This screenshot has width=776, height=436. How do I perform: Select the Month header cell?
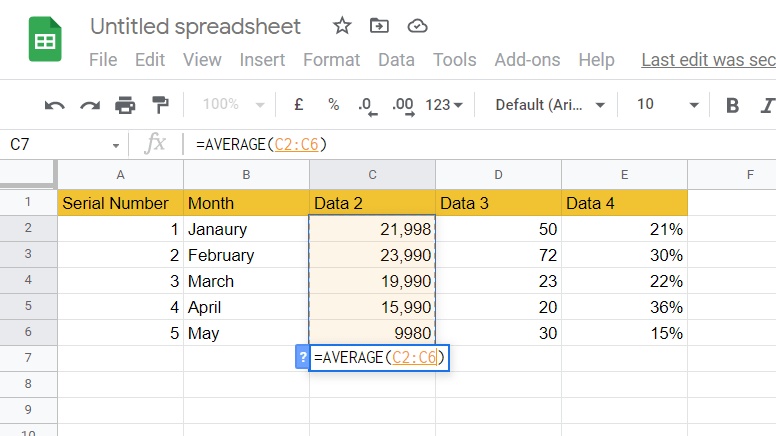tap(246, 203)
